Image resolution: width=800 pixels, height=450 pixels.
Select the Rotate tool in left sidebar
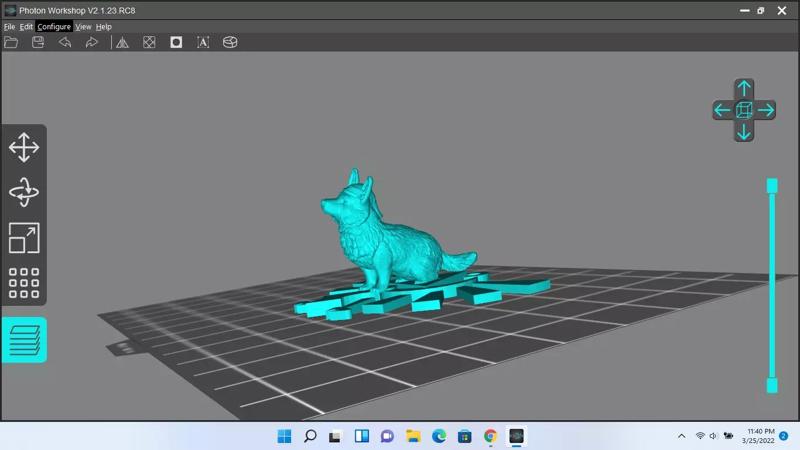(24, 193)
